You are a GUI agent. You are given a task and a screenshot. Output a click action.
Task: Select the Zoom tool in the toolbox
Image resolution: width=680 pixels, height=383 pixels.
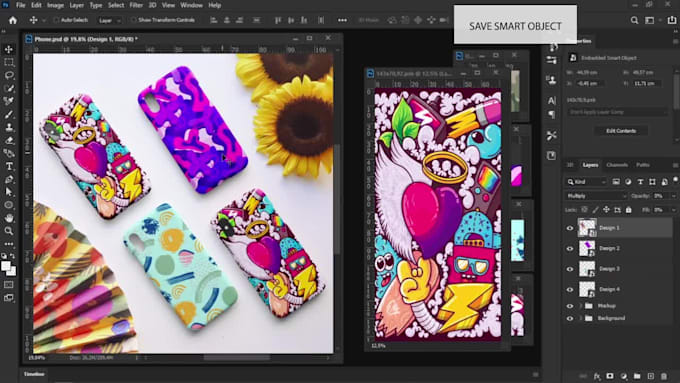click(x=9, y=231)
